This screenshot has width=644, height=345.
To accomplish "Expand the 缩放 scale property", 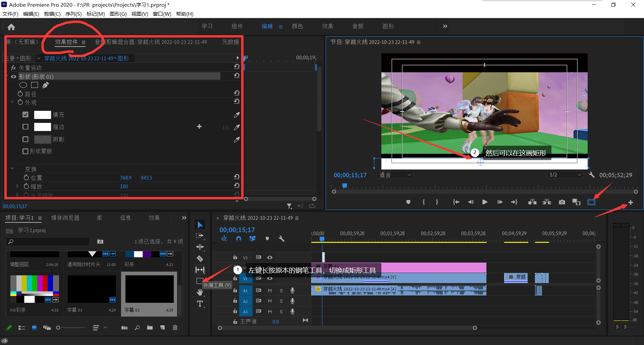I will coord(17,186).
